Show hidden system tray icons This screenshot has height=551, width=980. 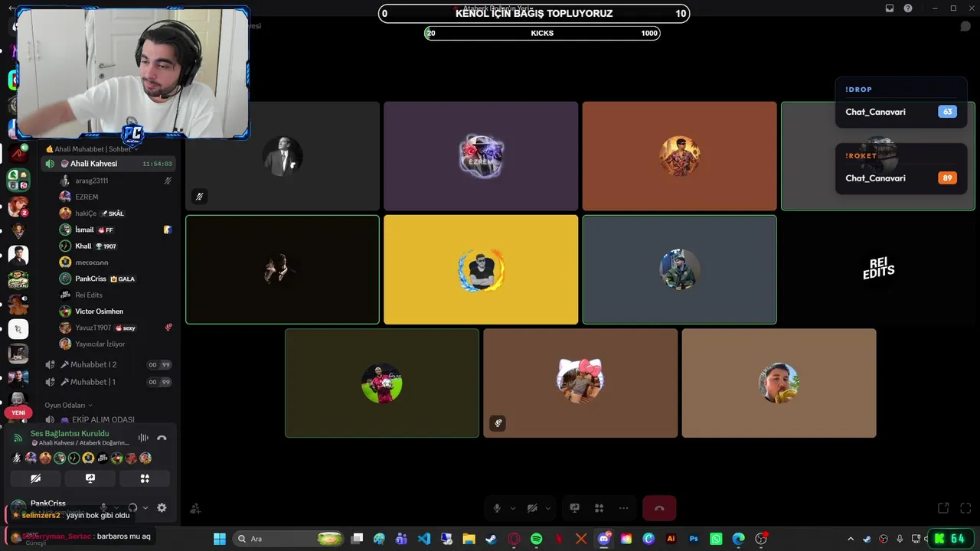850,539
